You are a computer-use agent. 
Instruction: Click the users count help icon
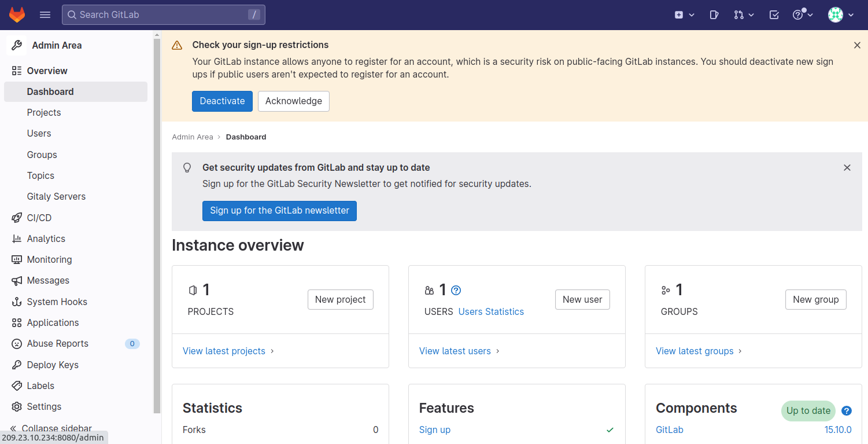(456, 291)
